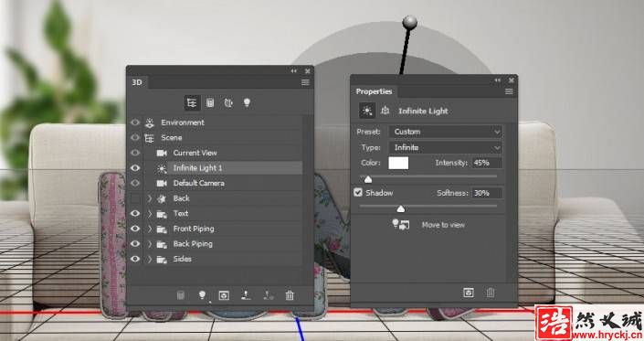644x341 pixels.
Task: Select the Properties panel tab
Action: point(374,91)
